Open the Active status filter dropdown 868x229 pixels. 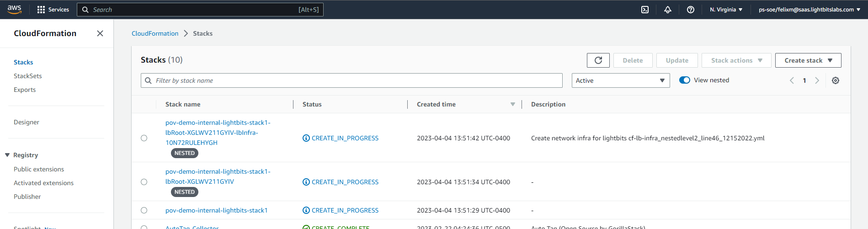pos(621,80)
